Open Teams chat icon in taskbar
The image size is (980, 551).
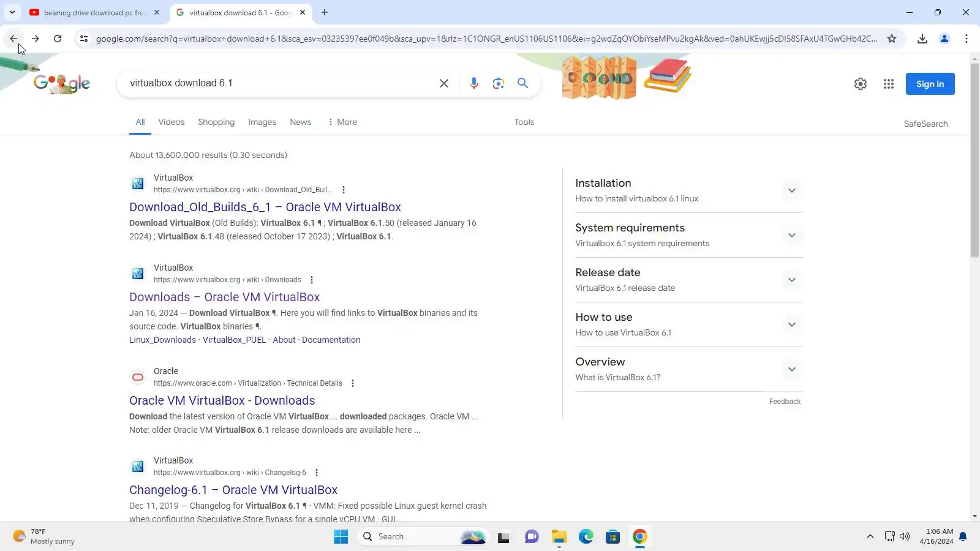click(532, 537)
